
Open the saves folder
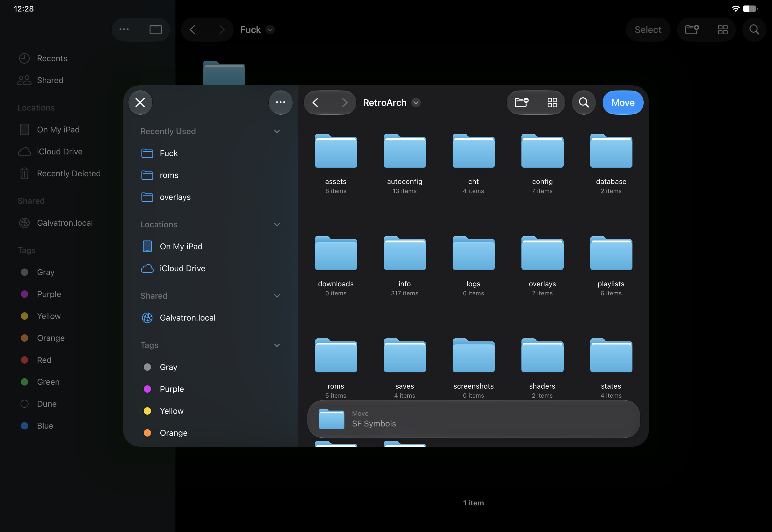[405, 356]
